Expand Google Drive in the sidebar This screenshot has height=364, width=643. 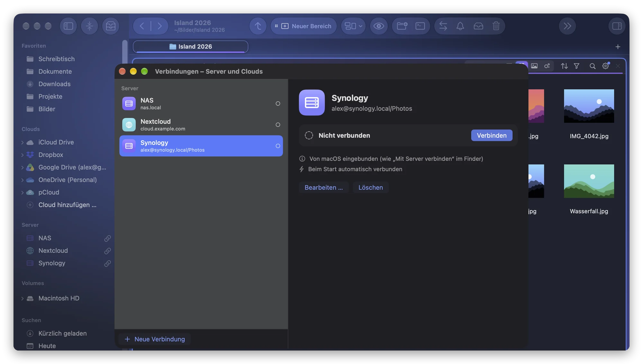click(x=23, y=168)
